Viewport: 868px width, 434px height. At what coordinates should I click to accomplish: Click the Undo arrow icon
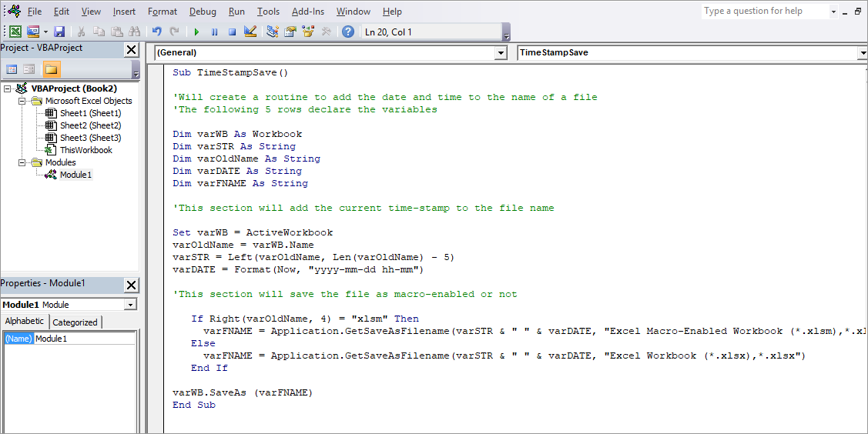(156, 32)
